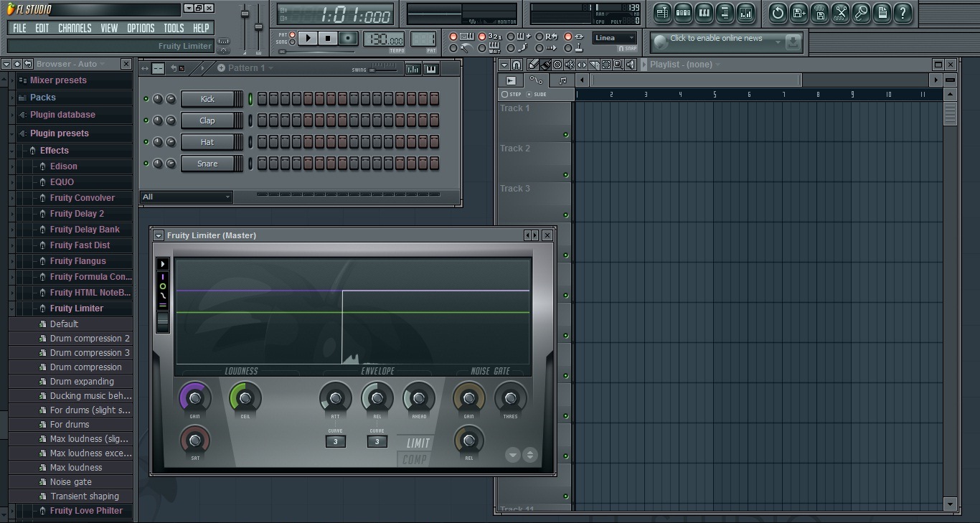The image size is (980, 523).
Task: Click the Limiter CEIL knob
Action: [245, 397]
